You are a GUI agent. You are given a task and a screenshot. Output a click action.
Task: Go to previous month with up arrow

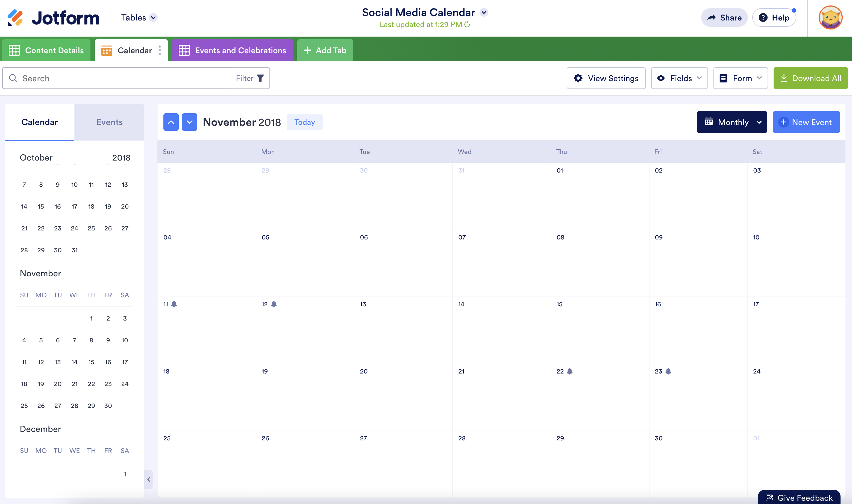coord(171,122)
